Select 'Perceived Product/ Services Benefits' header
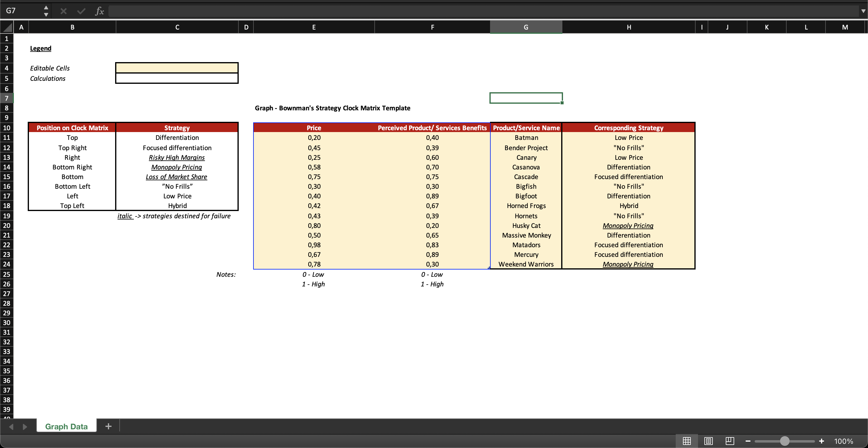Screen dimensions: 868x448 432,128
